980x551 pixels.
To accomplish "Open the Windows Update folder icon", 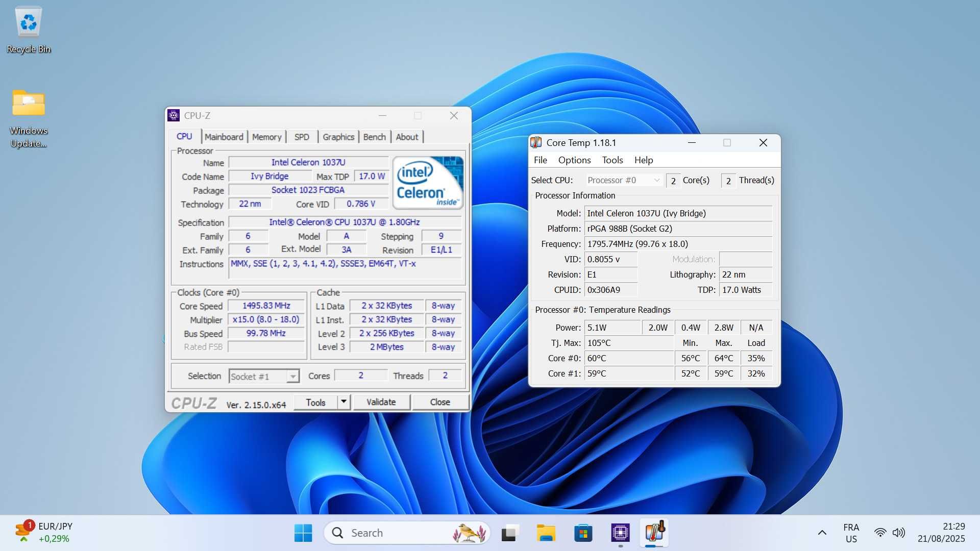I will pos(29,118).
